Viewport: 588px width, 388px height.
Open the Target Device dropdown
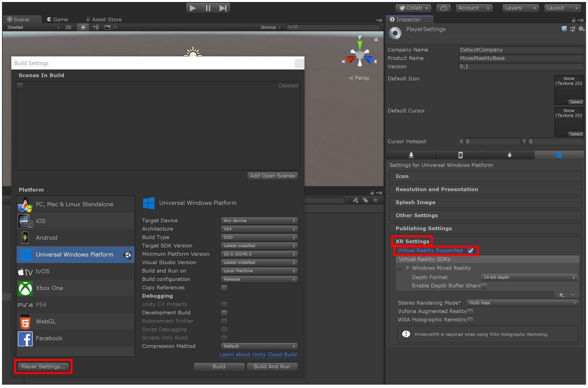pos(259,221)
